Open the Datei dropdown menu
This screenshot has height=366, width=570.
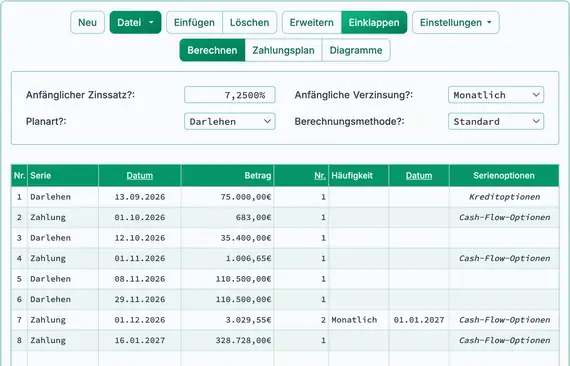coord(135,23)
